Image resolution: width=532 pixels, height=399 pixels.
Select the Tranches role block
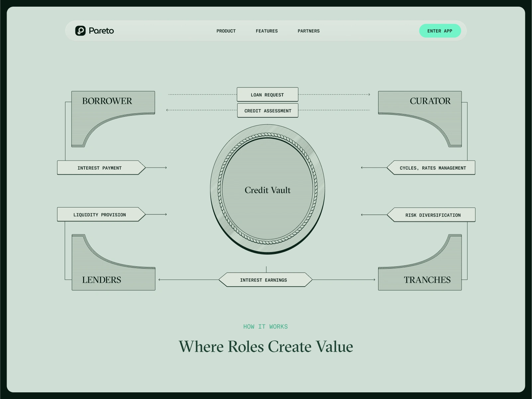pyautogui.click(x=420, y=262)
